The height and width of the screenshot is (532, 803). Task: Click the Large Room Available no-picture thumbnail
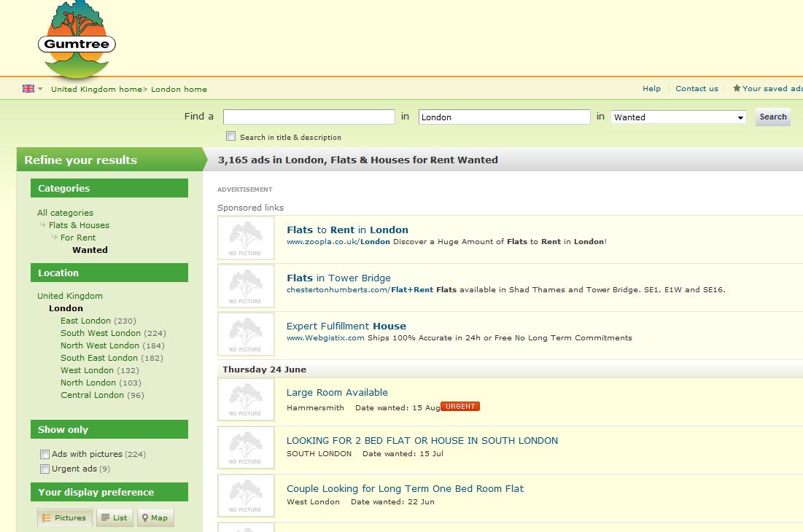coord(246,399)
